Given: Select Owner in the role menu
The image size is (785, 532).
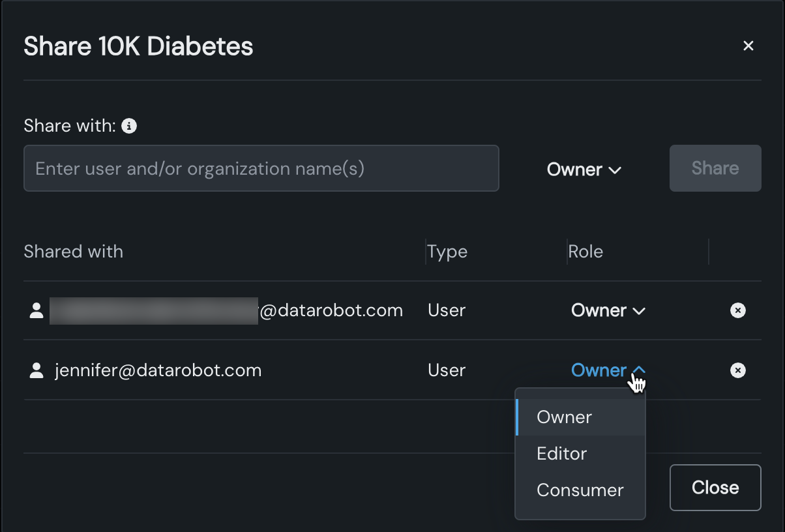Looking at the screenshot, I should tap(565, 417).
